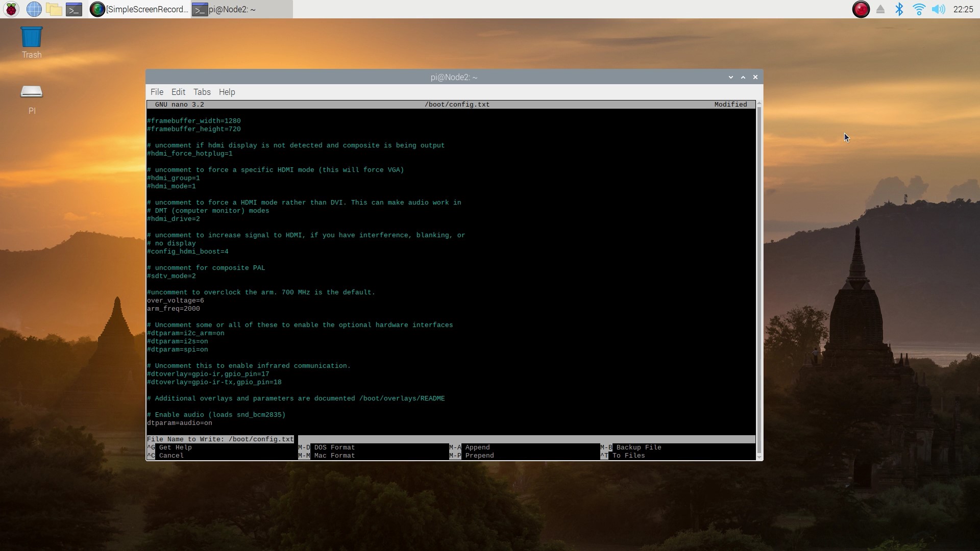This screenshot has width=980, height=551.
Task: Open the Help menu in terminal
Action: click(x=227, y=92)
